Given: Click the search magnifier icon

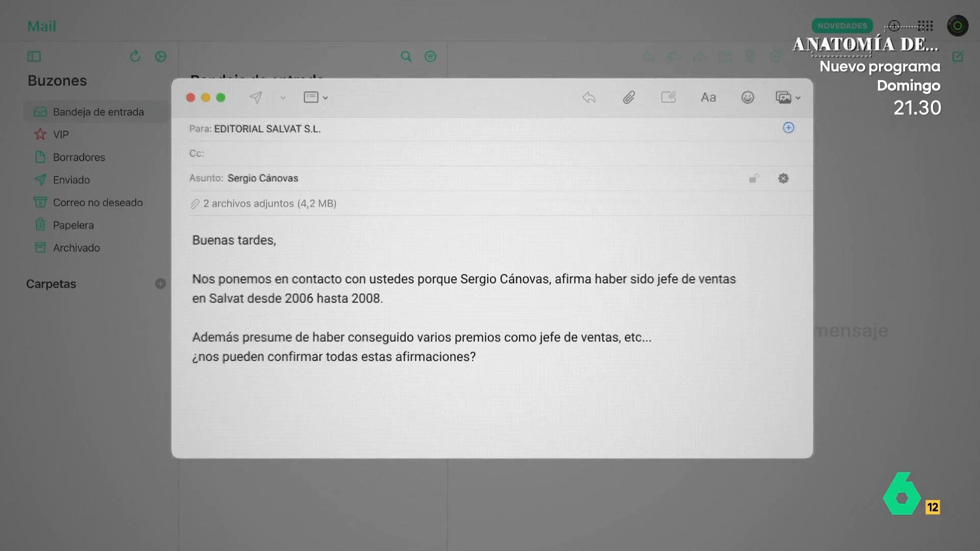Looking at the screenshot, I should point(406,57).
